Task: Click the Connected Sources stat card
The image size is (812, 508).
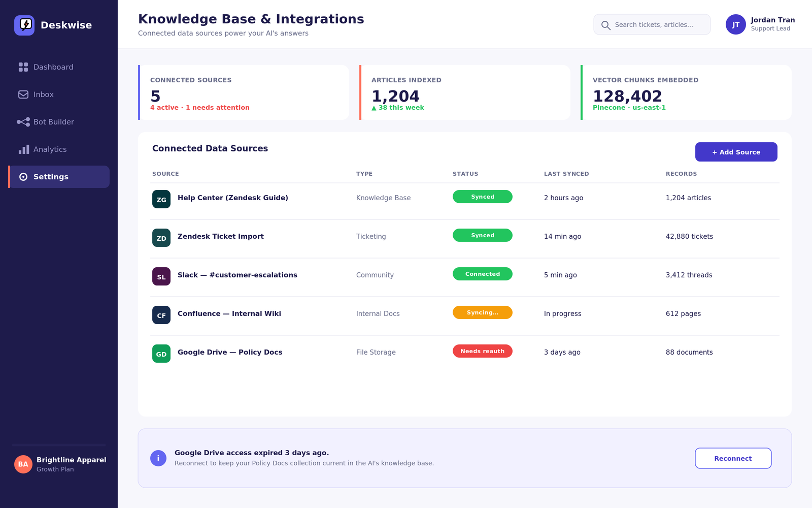Action: pos(244,92)
